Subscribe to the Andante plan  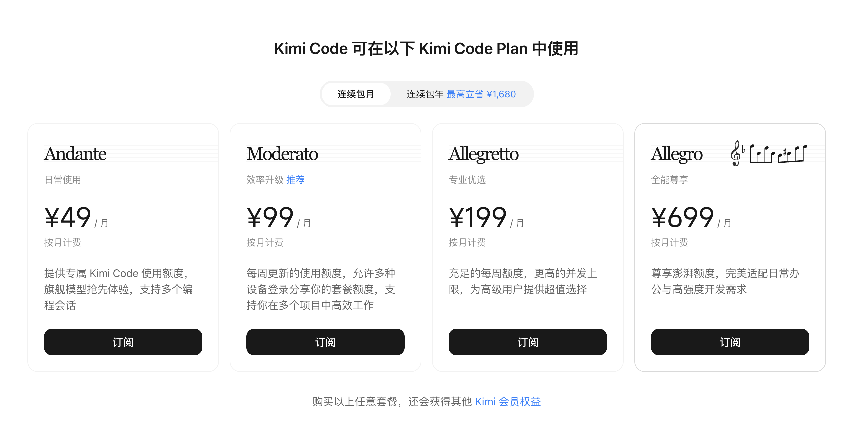point(123,342)
